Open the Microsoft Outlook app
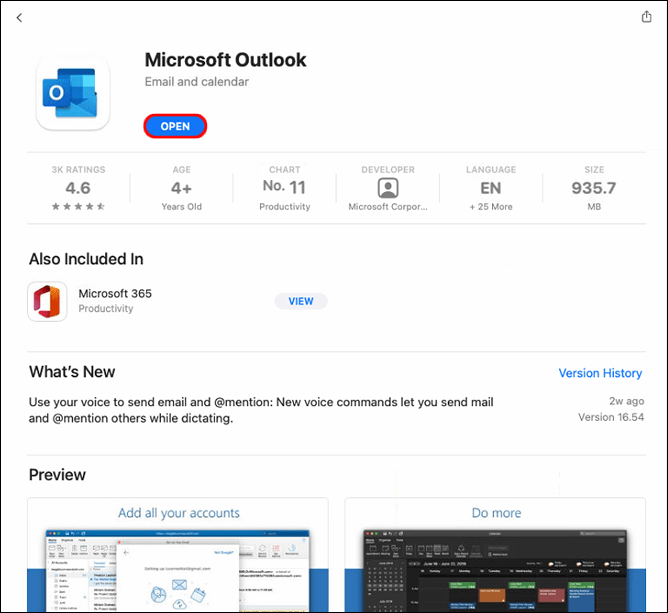Image resolution: width=668 pixels, height=613 pixels. (x=175, y=126)
